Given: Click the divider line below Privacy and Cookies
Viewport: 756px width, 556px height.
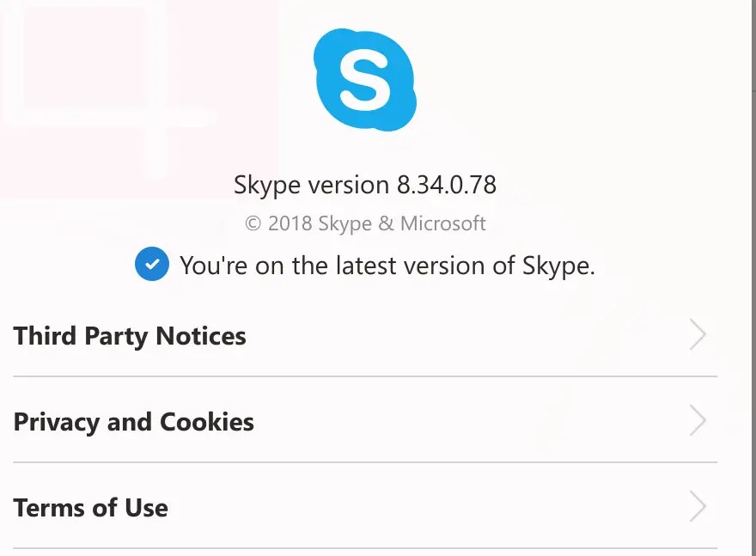Looking at the screenshot, I should (x=365, y=462).
